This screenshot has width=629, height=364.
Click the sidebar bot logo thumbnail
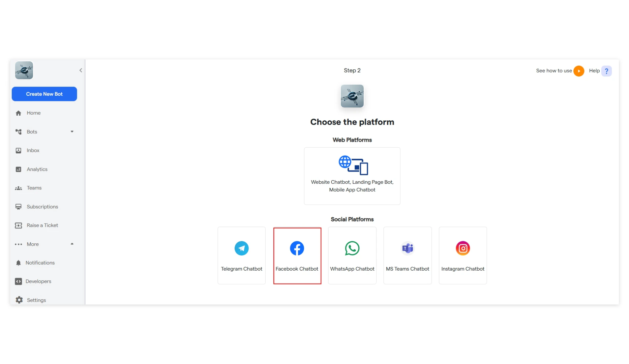click(x=24, y=70)
